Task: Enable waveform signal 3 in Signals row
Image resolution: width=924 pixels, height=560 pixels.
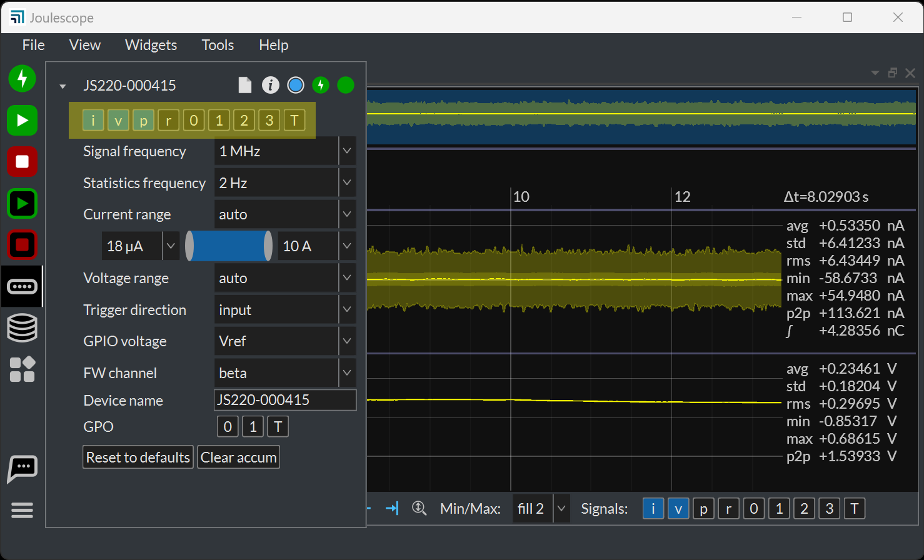Action: point(830,509)
